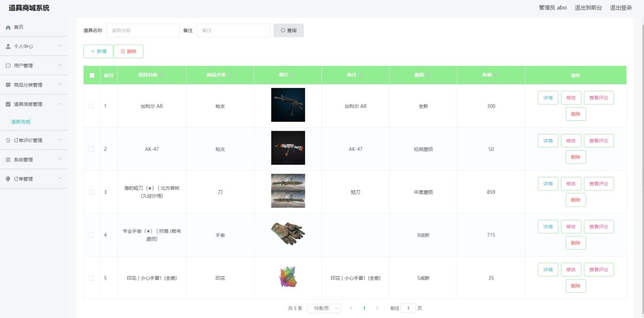Open the 系统管理 sidebar menu

pyautogui.click(x=34, y=160)
